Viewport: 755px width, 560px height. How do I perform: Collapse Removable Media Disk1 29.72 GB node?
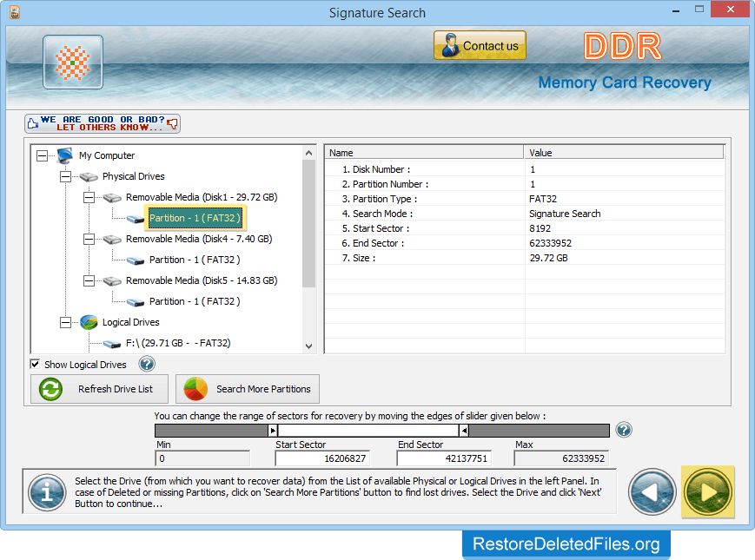point(89,197)
